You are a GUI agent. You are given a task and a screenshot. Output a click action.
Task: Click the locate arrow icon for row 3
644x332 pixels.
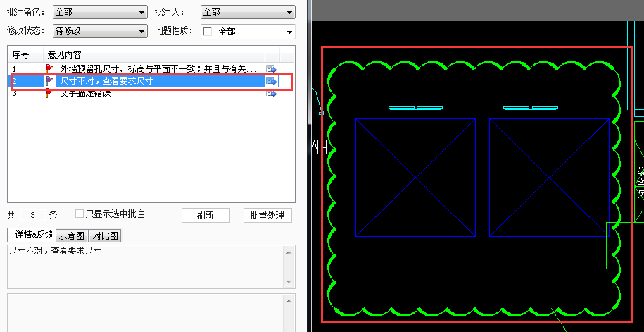tap(271, 94)
